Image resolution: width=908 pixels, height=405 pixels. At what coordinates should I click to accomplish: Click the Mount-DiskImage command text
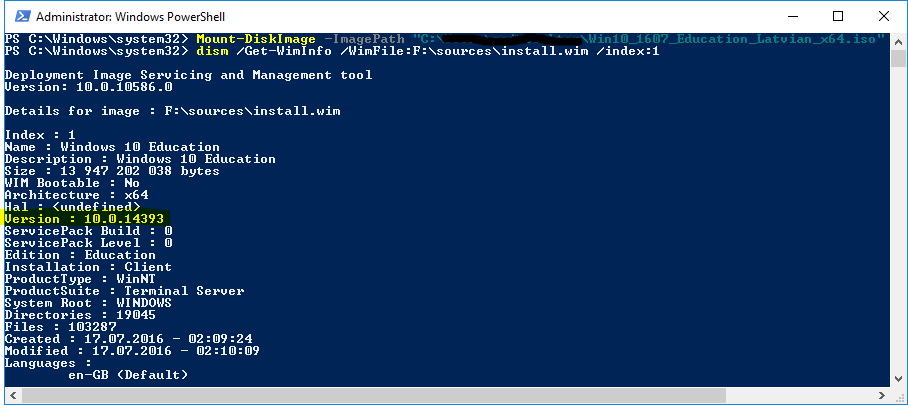tap(244, 39)
